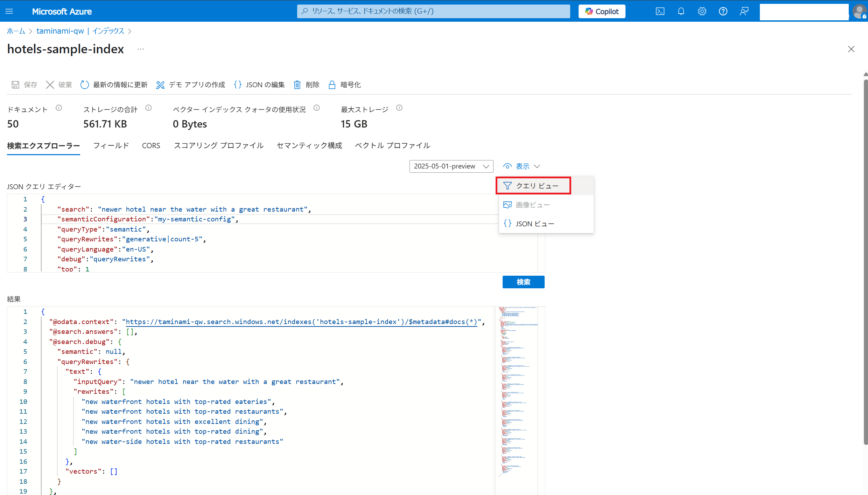Click the 暗号化 lock icon
The width and height of the screenshot is (868, 495).
click(332, 85)
